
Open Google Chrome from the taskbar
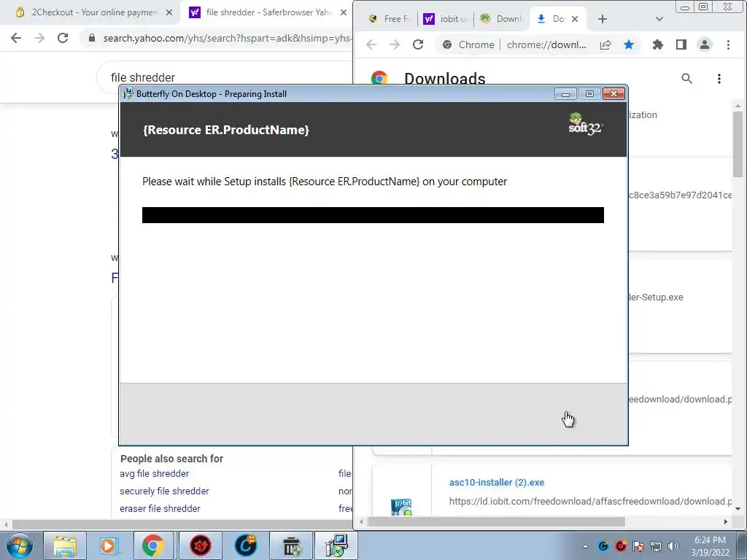(152, 545)
